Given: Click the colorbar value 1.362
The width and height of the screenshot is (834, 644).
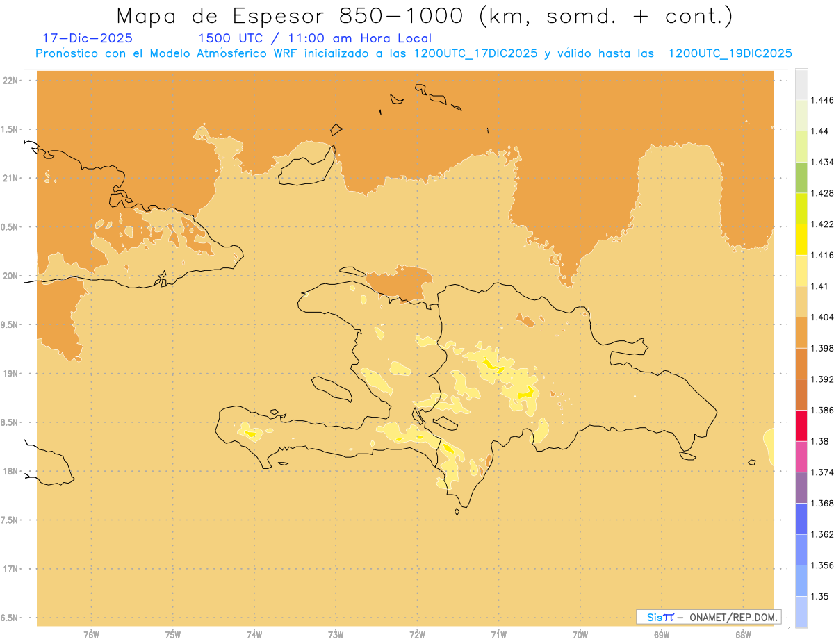Looking at the screenshot, I should pyautogui.click(x=822, y=534).
